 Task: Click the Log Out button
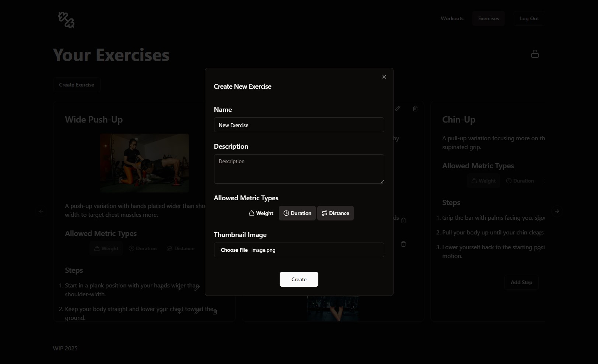point(529,18)
